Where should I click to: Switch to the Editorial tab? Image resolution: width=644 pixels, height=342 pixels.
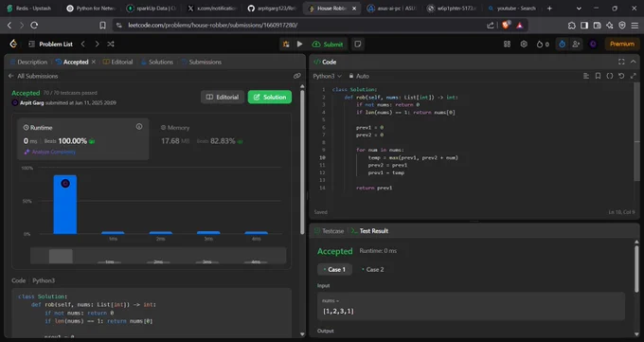[117, 63]
